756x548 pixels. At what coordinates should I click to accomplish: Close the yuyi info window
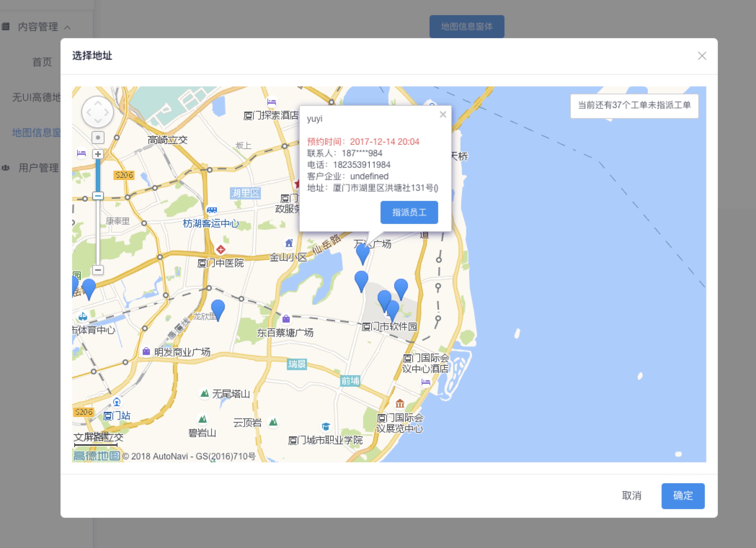(443, 114)
